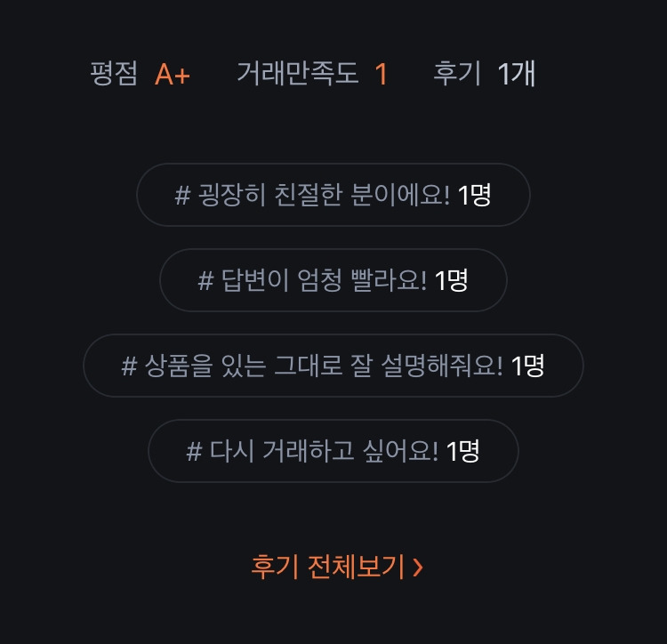
Task: Click the 후기 label in the stats row
Action: [457, 73]
